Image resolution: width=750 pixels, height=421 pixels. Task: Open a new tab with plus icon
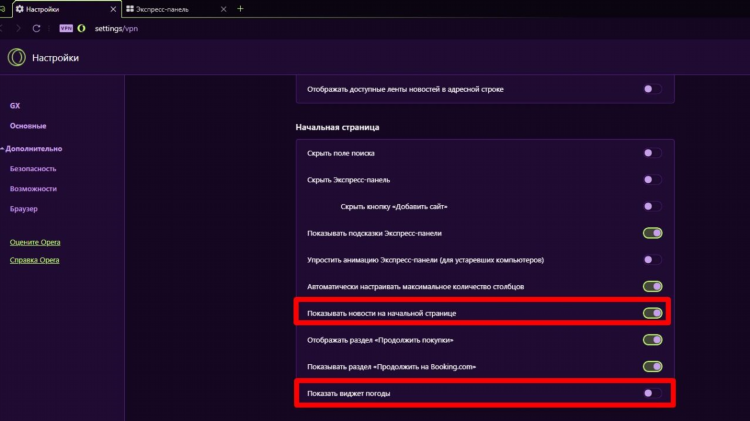coord(240,9)
